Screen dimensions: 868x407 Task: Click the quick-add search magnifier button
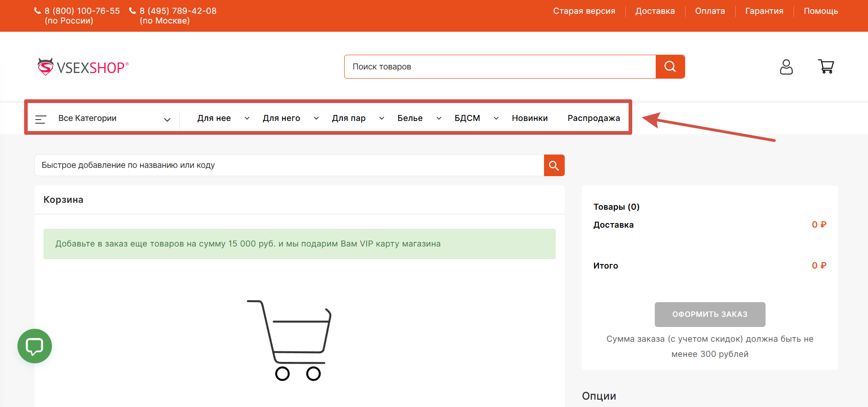click(x=554, y=166)
